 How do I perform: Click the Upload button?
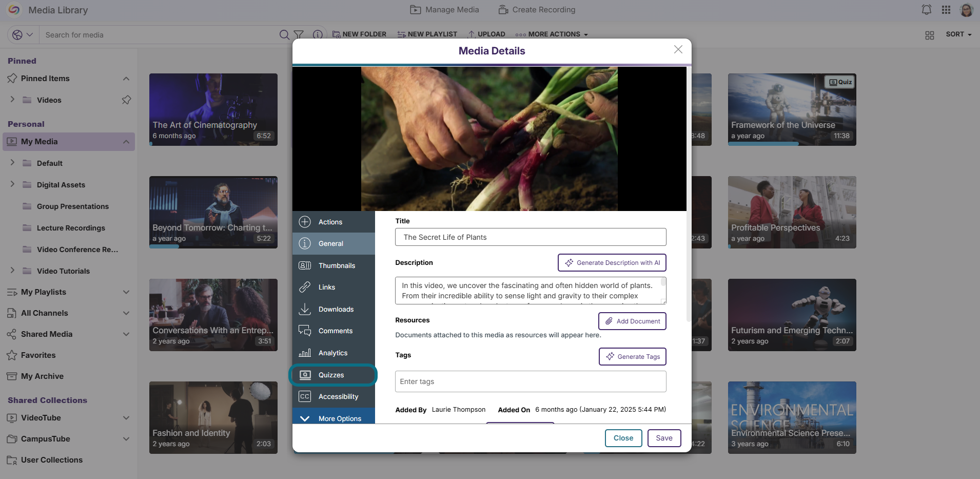(486, 34)
